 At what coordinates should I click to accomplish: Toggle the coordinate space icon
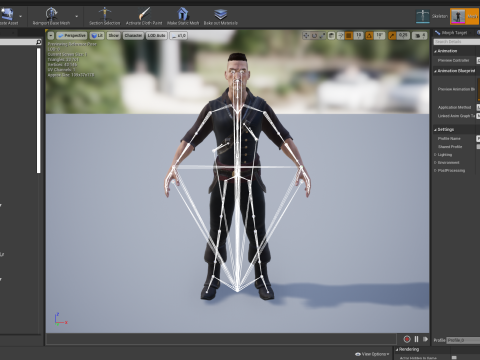pos(331,35)
